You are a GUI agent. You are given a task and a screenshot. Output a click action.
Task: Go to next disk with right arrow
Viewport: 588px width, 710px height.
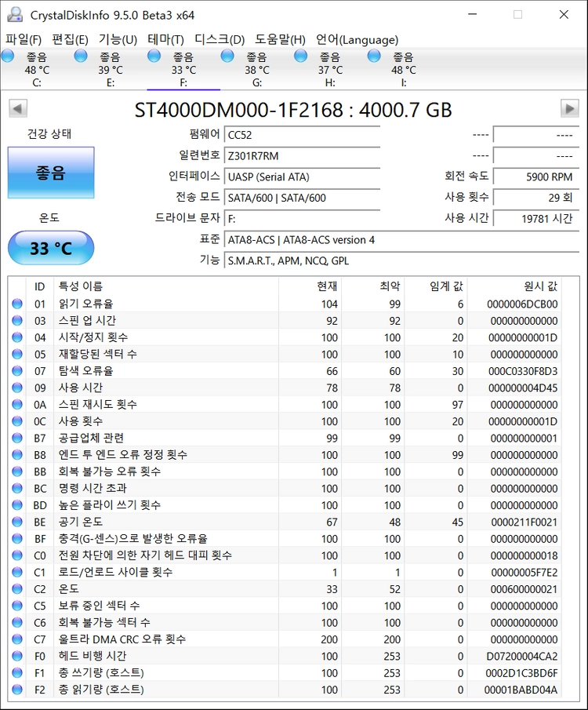(569, 109)
